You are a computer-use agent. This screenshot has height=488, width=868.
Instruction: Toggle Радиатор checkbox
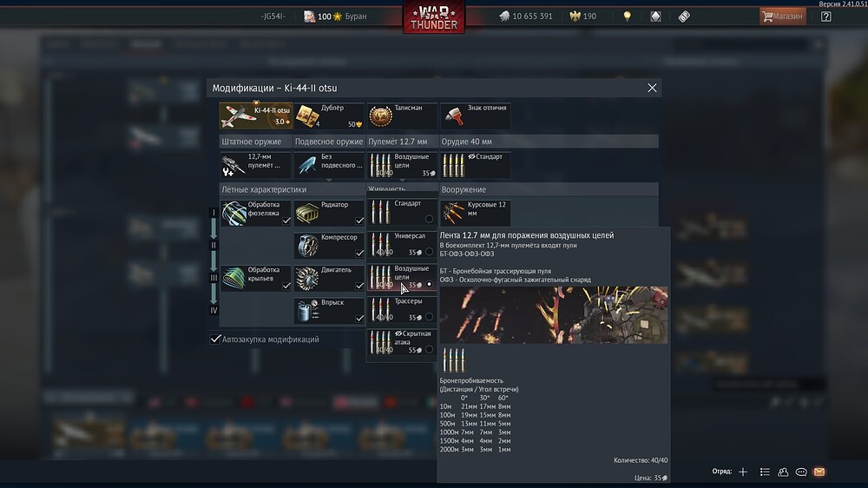pos(359,221)
